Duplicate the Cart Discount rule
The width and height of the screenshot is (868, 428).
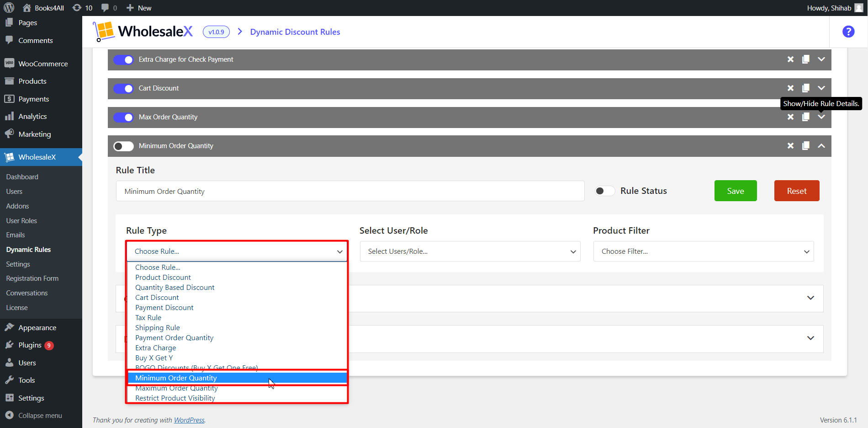click(806, 88)
